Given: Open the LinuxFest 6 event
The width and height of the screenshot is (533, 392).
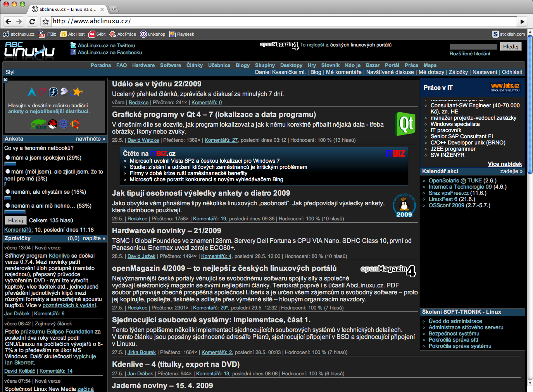Looking at the screenshot, I should 443,199.
